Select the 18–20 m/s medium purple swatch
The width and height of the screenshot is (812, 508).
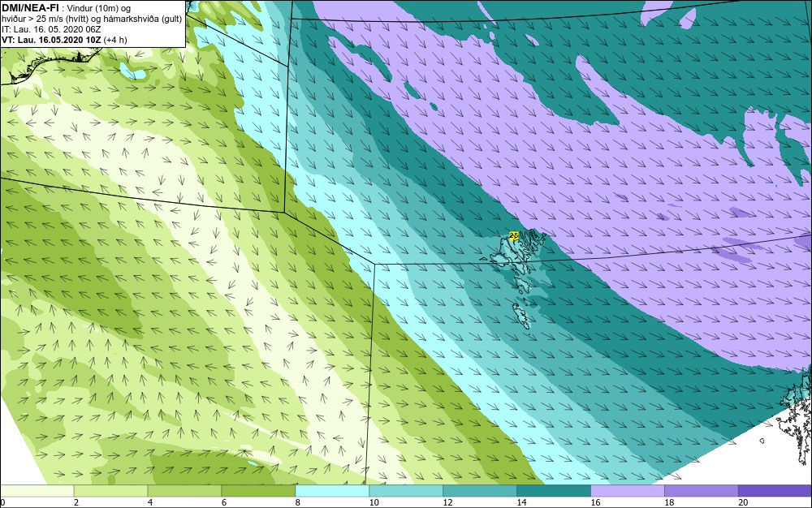click(x=702, y=490)
